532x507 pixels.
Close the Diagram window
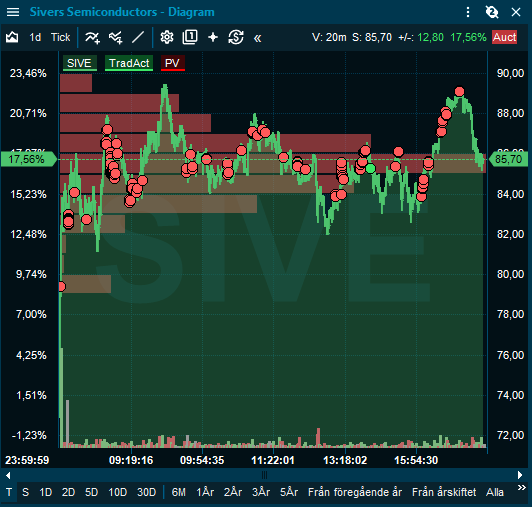click(516, 12)
